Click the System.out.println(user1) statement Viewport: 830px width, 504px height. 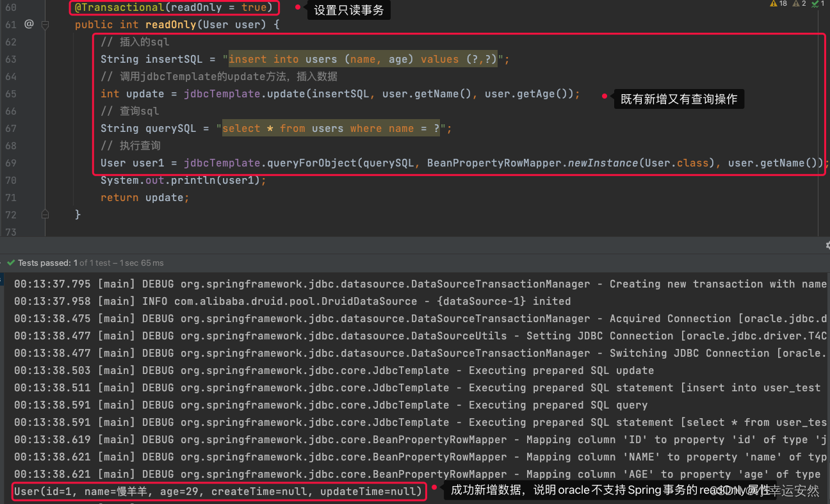click(183, 180)
